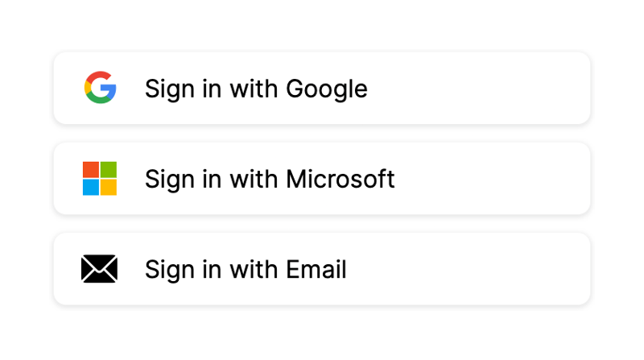644x360 pixels.
Task: Click the Google "G" logo icon
Action: tap(100, 88)
